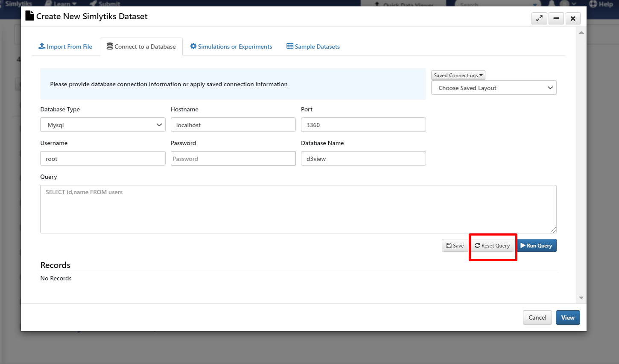This screenshot has width=619, height=364.
Task: Click the View button
Action: click(x=568, y=317)
